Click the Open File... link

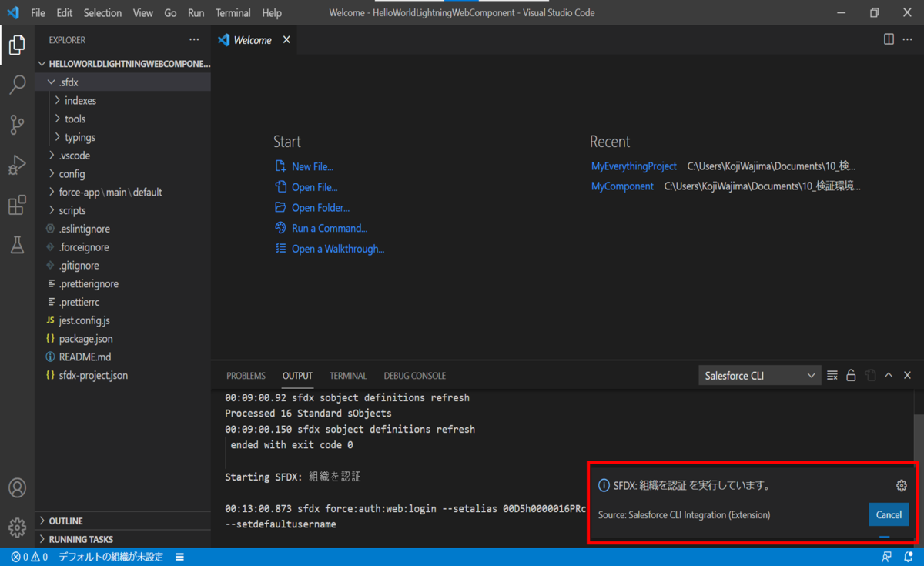(314, 187)
